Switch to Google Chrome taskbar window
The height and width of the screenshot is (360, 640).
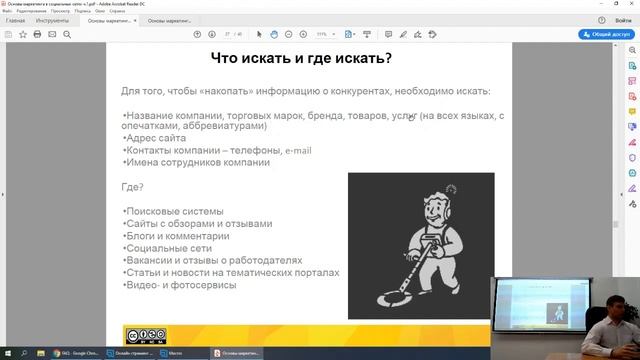(76, 353)
